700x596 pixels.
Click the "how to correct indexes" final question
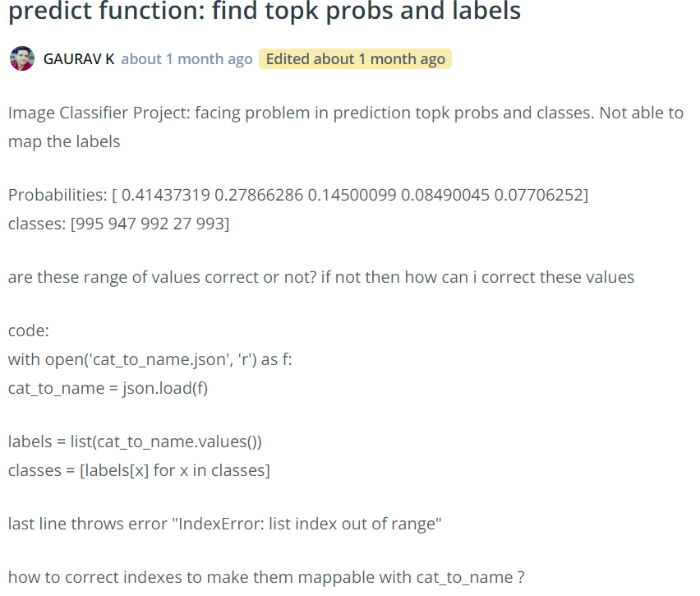click(265, 577)
